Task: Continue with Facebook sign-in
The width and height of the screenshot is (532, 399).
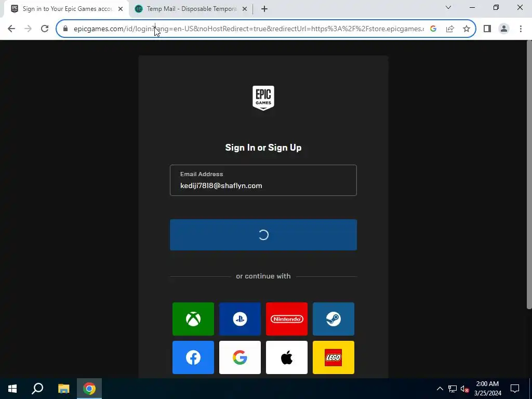Action: [x=193, y=357]
